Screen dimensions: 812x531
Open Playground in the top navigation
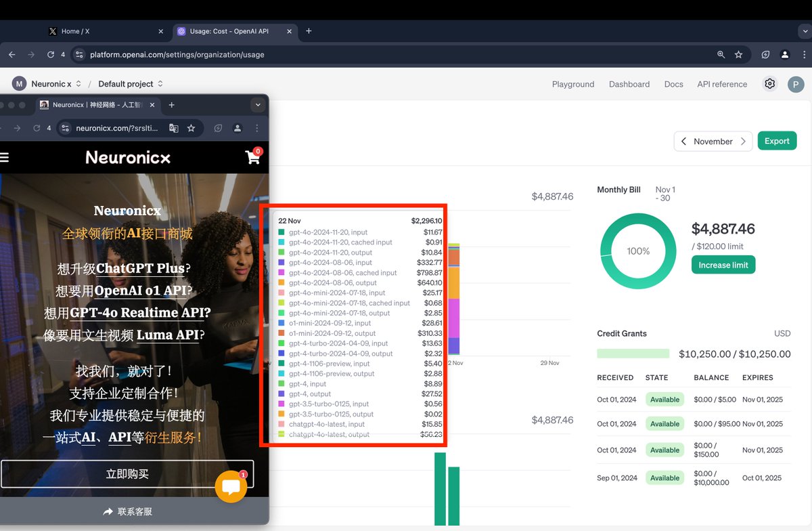pos(573,84)
